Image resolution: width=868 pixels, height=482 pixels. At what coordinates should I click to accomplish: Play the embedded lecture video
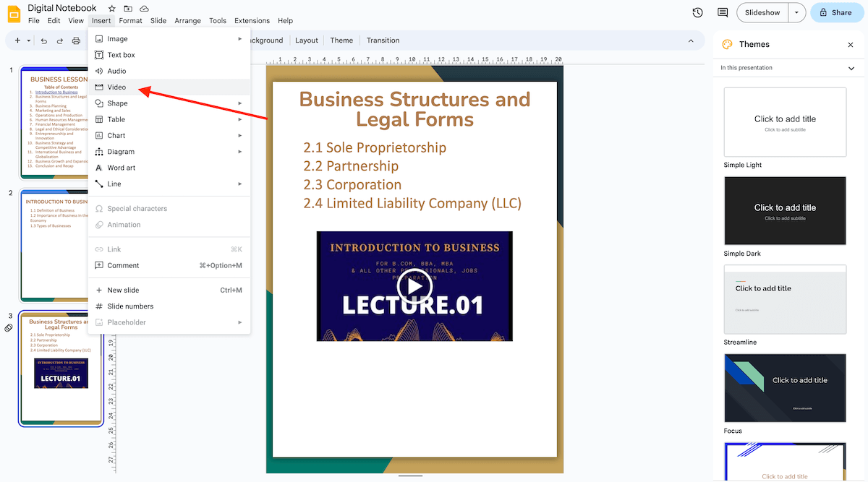click(x=414, y=286)
